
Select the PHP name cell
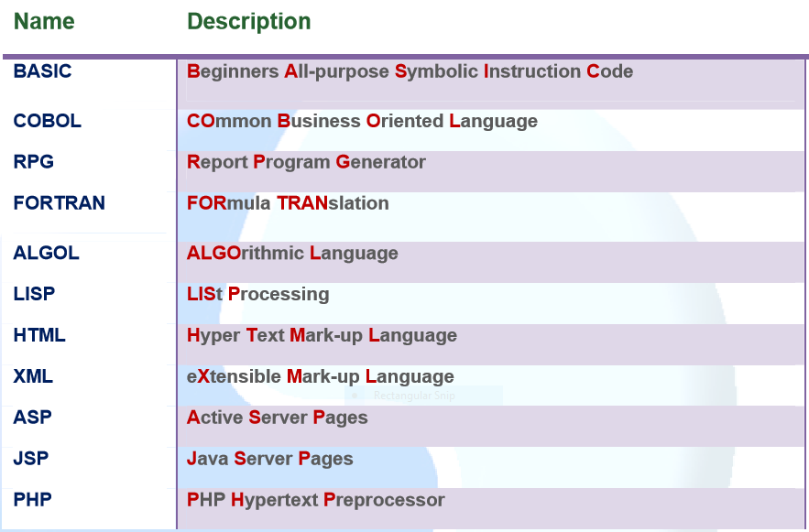click(32, 500)
